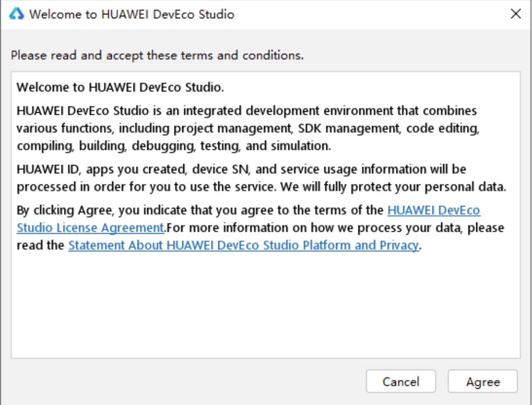Close the Welcome dialog window
Screen dimensions: 532x405
tap(516, 14)
